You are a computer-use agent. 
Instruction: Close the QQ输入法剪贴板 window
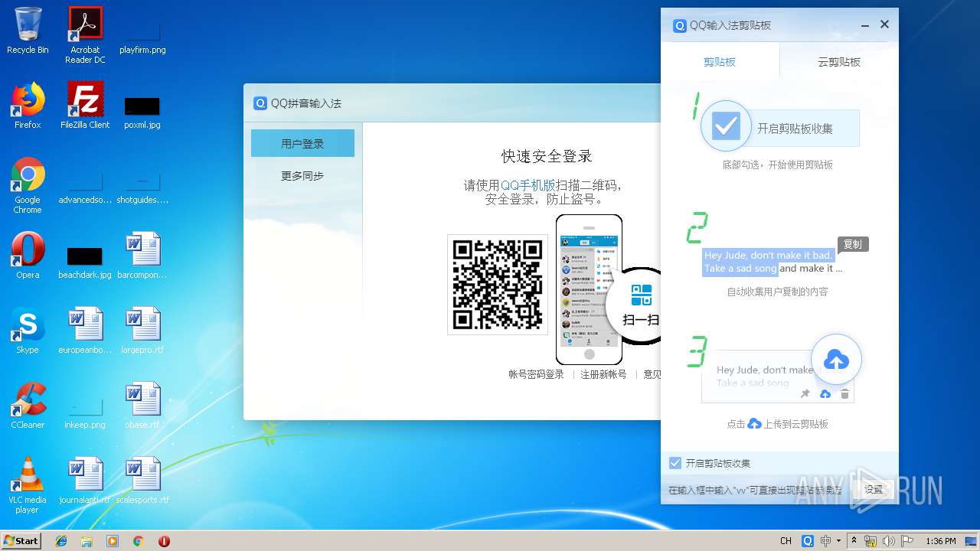click(x=884, y=24)
